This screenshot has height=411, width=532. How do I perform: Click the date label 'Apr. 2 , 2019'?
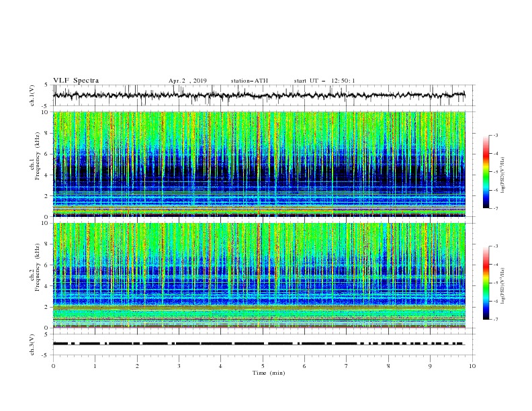(187, 81)
